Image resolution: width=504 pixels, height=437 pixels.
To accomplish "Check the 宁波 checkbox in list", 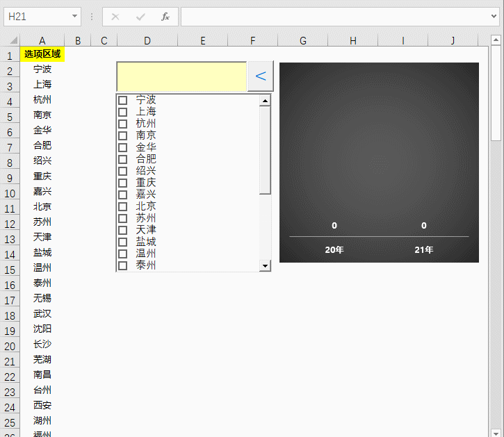I will (122, 100).
